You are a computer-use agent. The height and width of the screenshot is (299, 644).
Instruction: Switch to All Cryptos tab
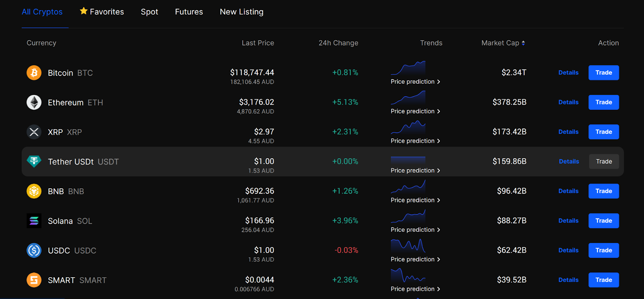pyautogui.click(x=42, y=12)
